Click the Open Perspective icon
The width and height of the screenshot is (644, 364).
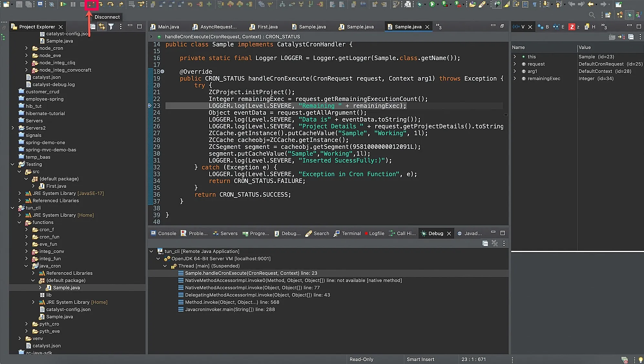[609, 15]
